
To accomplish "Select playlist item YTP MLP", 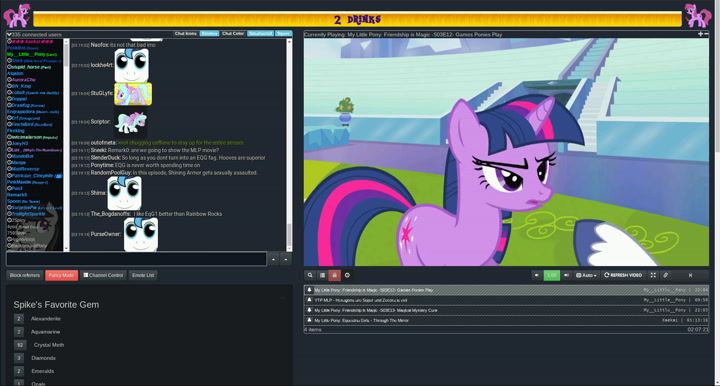I will [x=506, y=300].
